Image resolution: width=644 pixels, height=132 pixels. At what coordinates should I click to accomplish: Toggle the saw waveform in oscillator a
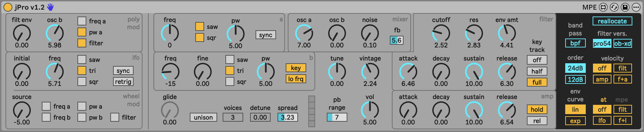(199, 26)
